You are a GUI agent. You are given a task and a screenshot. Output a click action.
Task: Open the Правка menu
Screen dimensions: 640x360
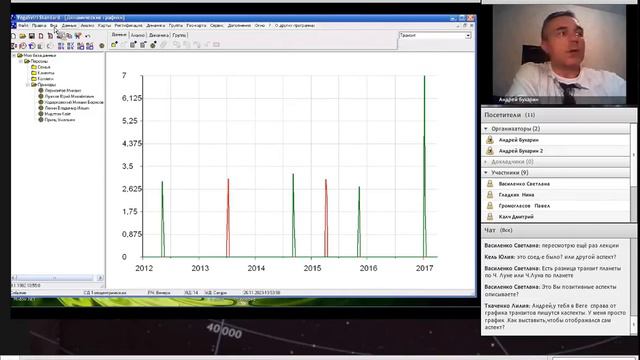click(39, 25)
